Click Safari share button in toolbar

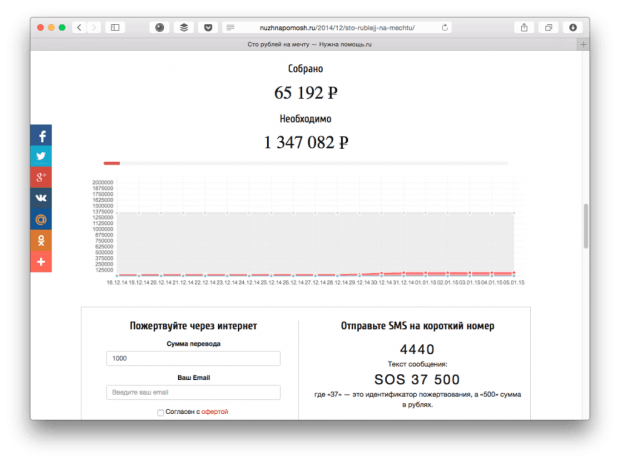pos(525,27)
